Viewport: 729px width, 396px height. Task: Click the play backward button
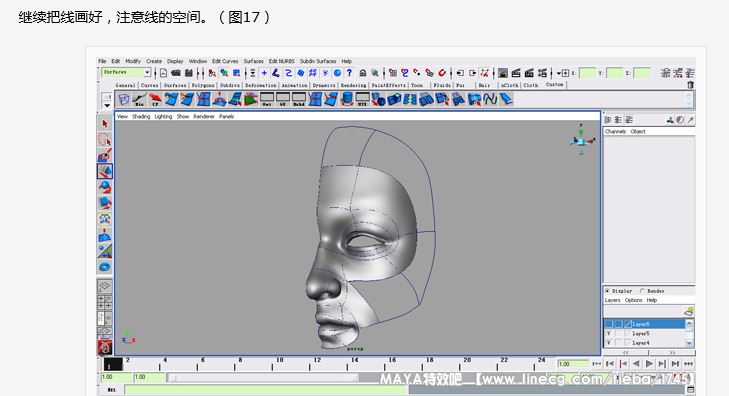coord(636,364)
